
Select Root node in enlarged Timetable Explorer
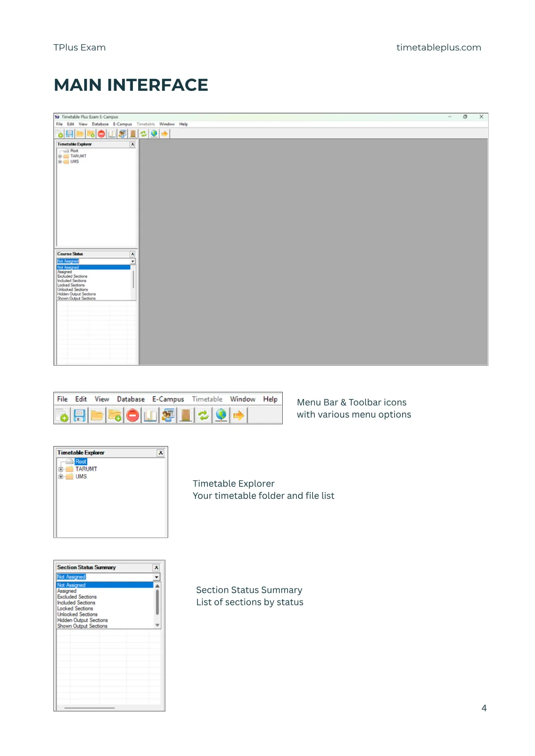[x=81, y=462]
